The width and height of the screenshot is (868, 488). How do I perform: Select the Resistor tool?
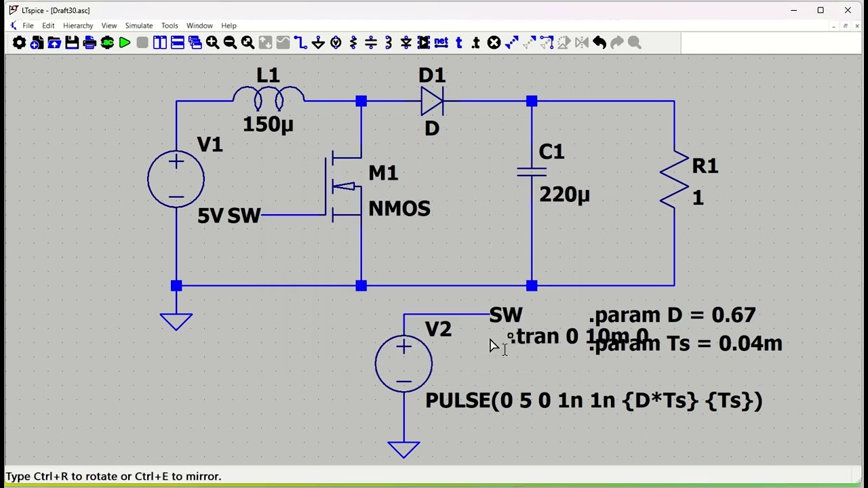point(353,43)
